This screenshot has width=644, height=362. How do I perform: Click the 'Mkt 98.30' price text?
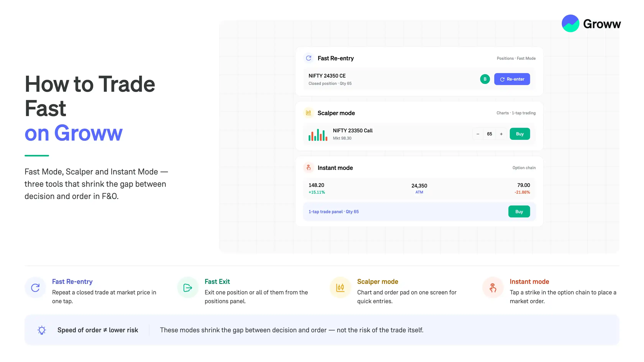pos(342,138)
